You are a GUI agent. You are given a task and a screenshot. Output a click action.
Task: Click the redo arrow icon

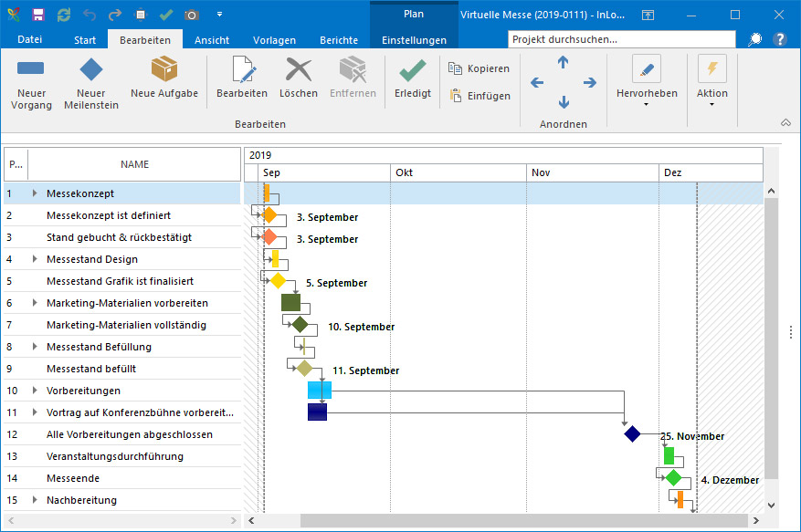(x=115, y=15)
